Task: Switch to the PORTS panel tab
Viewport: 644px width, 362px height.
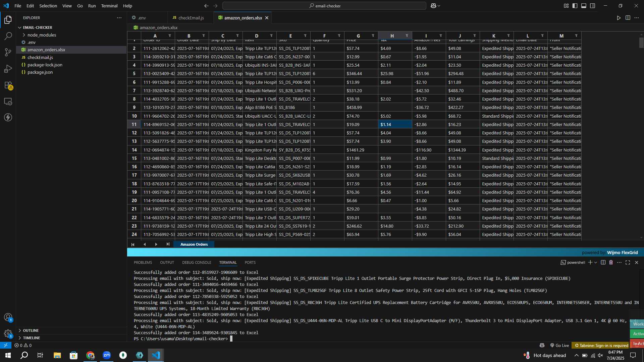Action: [250, 262]
